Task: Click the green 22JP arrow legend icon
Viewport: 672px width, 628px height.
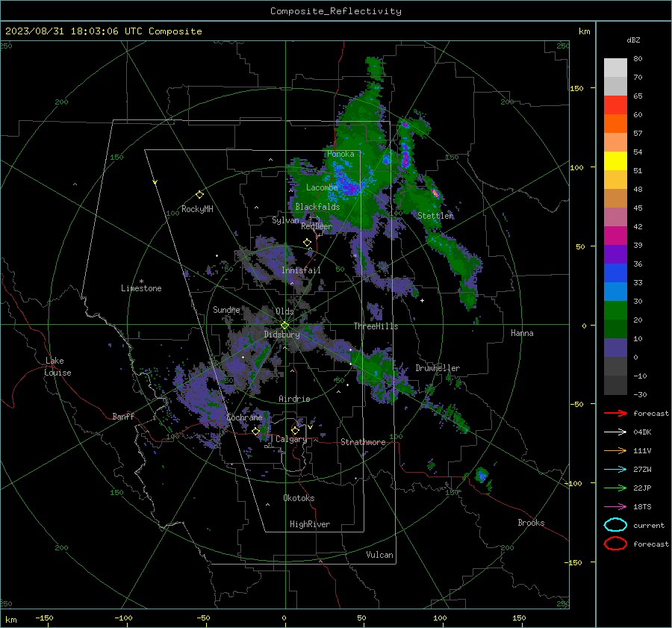Action: pyautogui.click(x=615, y=488)
